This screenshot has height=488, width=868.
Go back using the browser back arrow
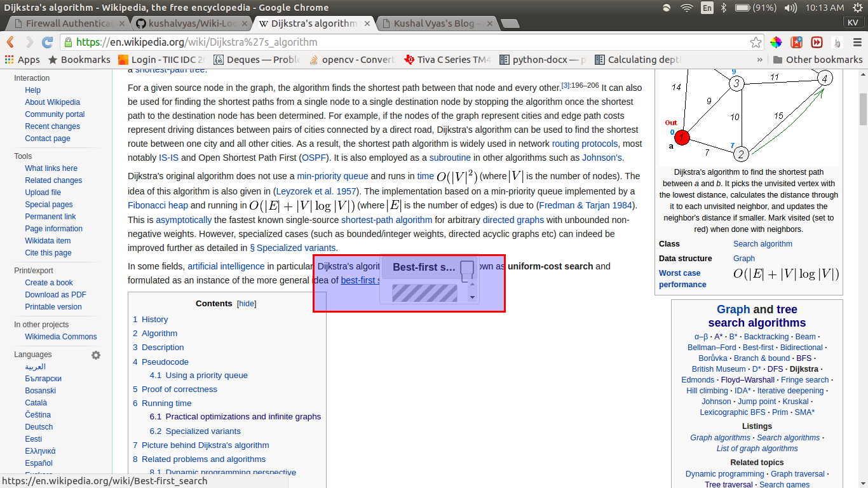click(10, 43)
